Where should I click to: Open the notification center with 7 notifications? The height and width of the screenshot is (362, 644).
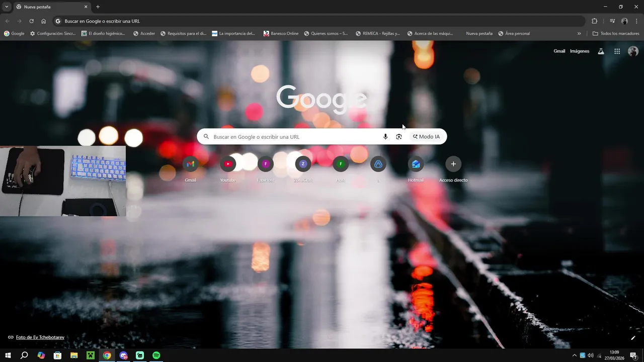(x=633, y=355)
